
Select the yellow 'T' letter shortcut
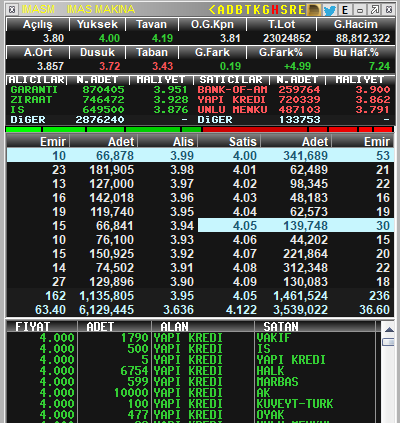(247, 10)
